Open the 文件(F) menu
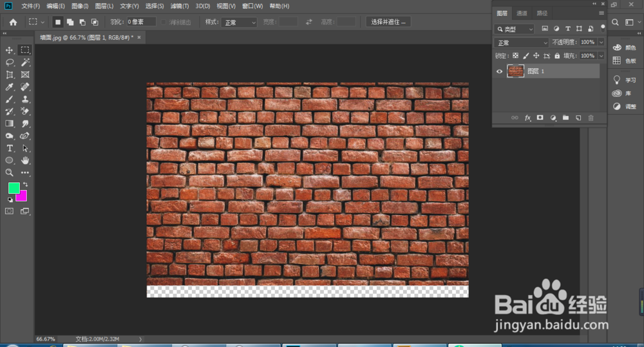Viewport: 644px width, 347px height. [30, 6]
